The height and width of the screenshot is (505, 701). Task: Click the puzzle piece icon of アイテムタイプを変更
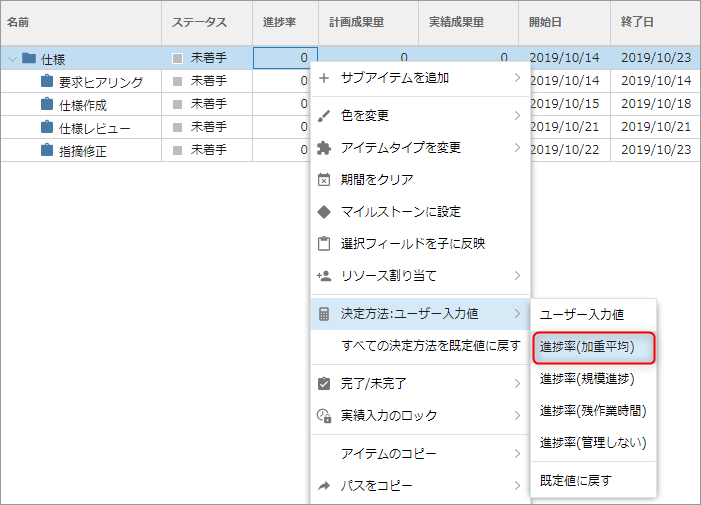point(324,148)
